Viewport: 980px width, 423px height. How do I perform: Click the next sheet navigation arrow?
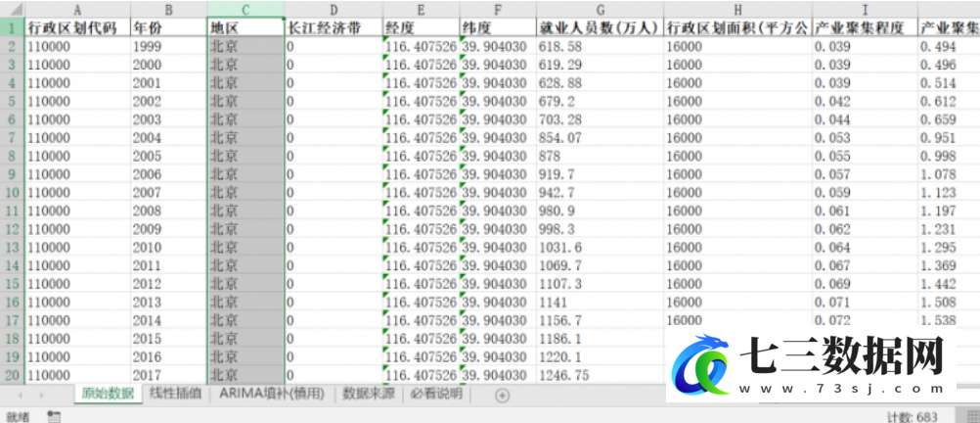click(42, 395)
